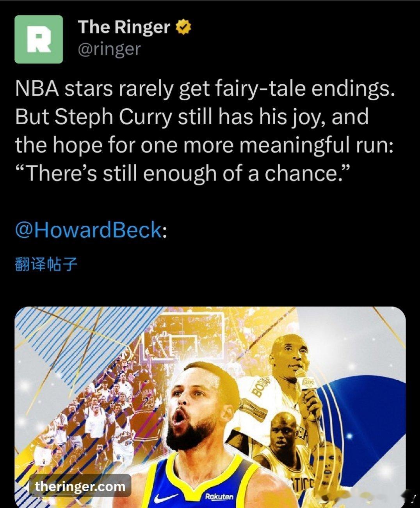
Task: Click the white R letter in the logo
Action: [x=39, y=40]
